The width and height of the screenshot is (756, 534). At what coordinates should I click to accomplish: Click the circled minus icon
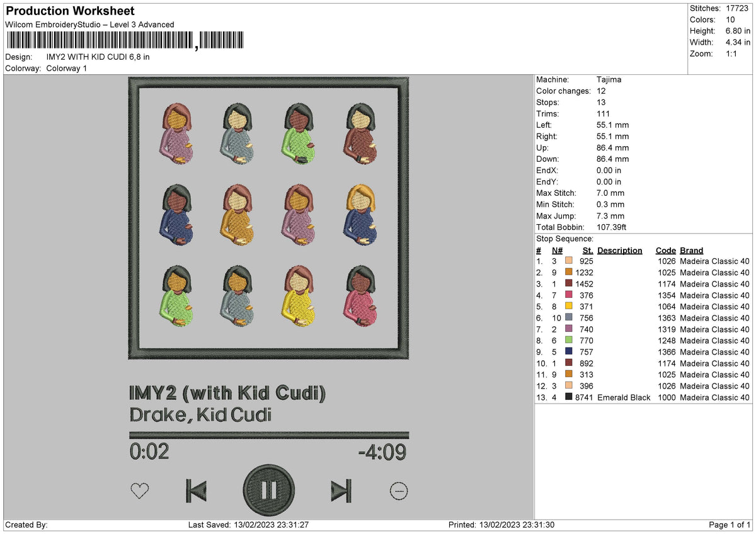click(x=398, y=491)
